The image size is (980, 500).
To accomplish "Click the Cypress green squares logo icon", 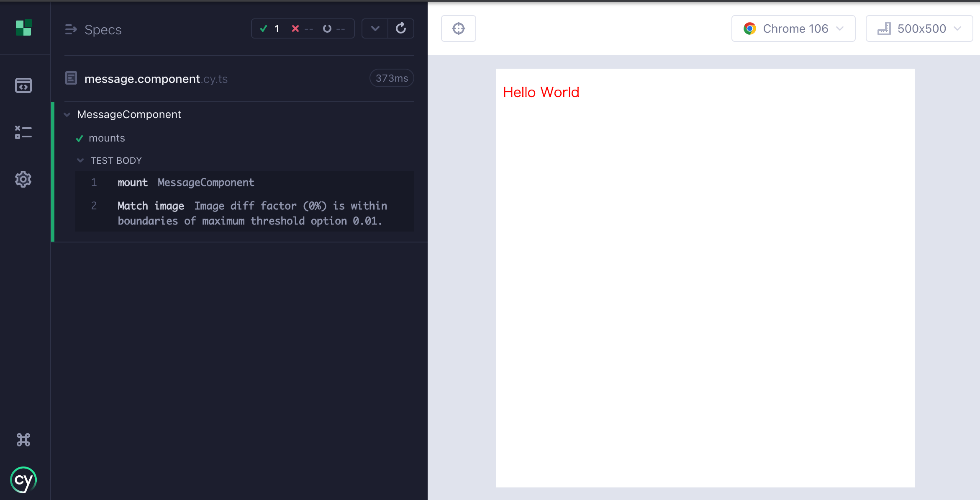I will (x=24, y=28).
